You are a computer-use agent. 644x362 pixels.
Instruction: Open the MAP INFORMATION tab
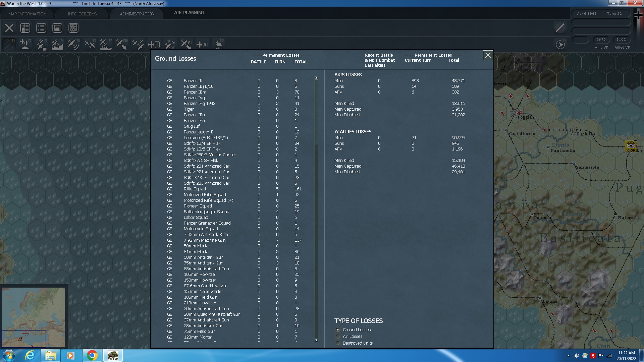tap(27, 14)
